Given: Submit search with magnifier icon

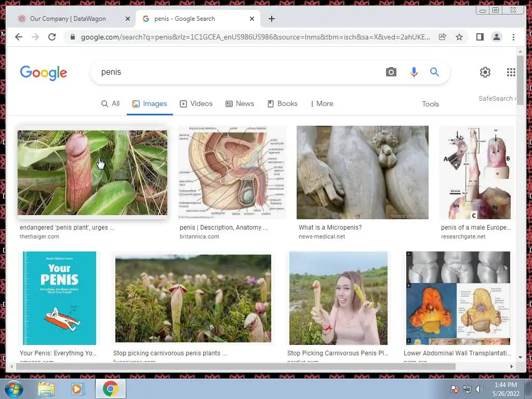Looking at the screenshot, I should coord(435,72).
